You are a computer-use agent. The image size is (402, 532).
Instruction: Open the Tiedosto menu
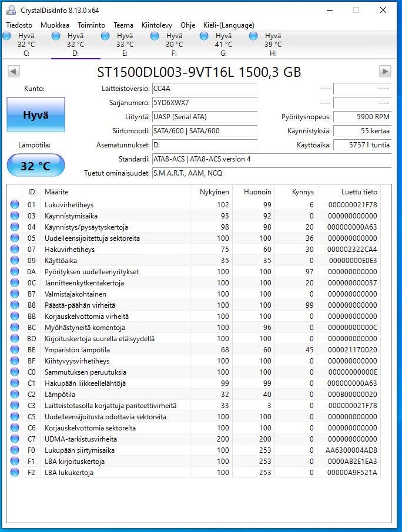point(19,25)
